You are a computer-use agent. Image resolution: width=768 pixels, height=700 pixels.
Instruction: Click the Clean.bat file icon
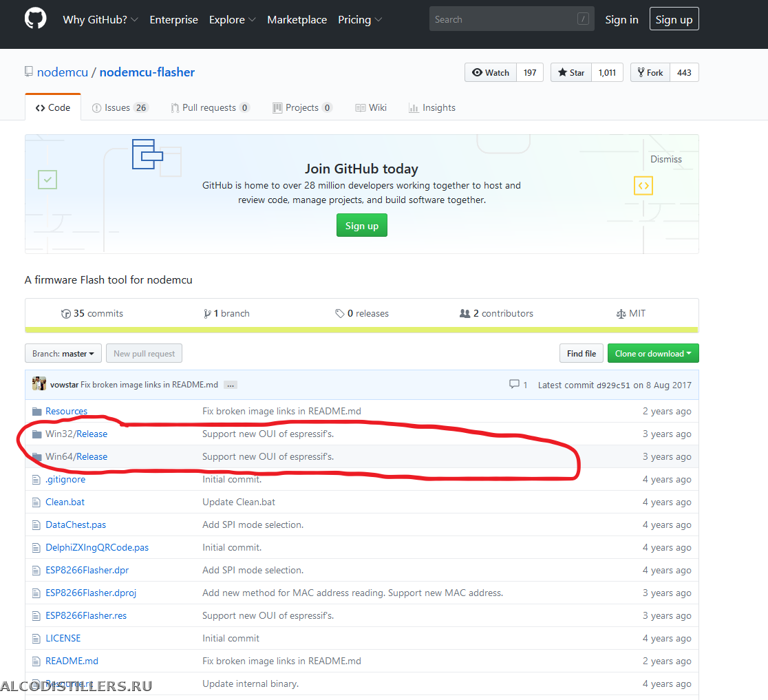pos(36,502)
